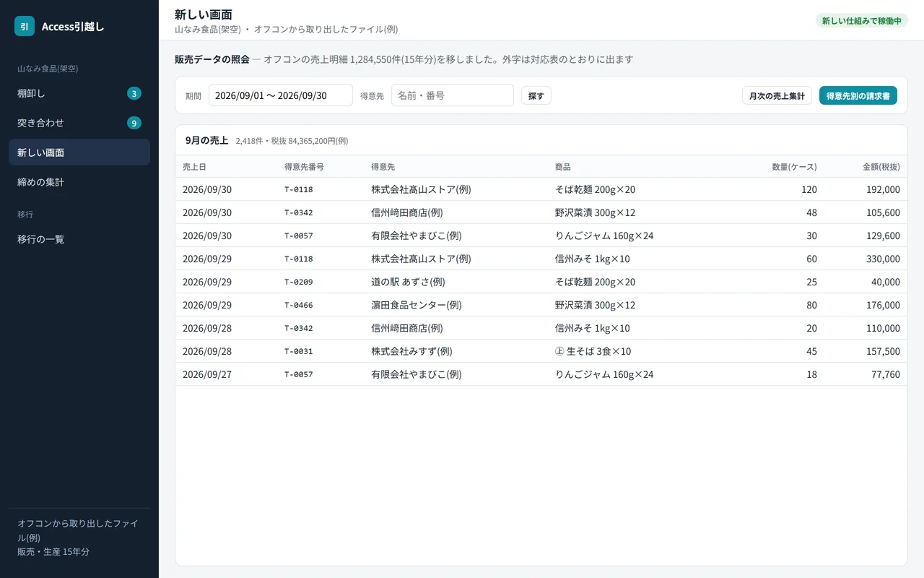
Task: Click quantity 120 in the そば乾麺 row
Action: (x=809, y=189)
